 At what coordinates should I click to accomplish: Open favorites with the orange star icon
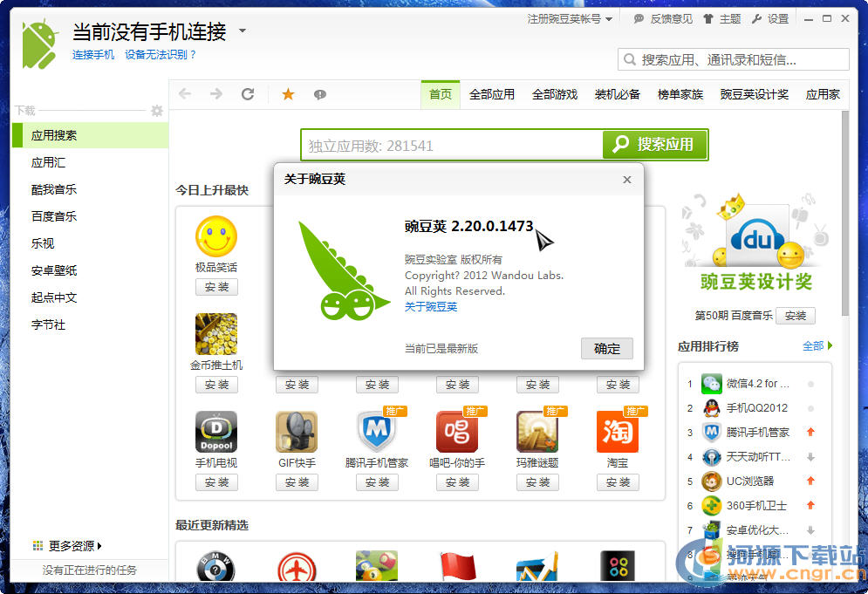coord(288,94)
